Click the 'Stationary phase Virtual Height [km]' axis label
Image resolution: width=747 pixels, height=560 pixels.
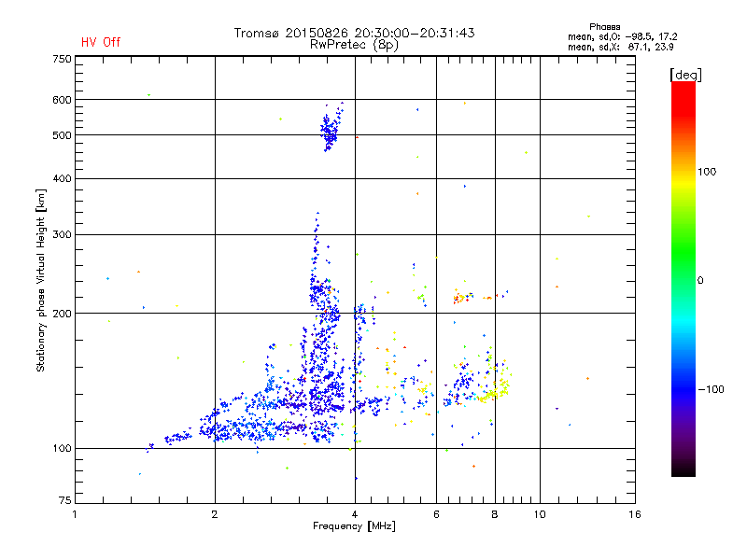click(x=41, y=280)
